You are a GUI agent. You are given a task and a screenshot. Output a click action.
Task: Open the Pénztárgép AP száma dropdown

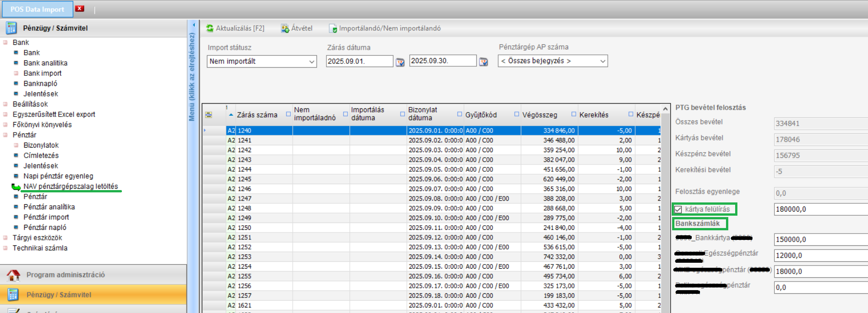click(x=602, y=61)
